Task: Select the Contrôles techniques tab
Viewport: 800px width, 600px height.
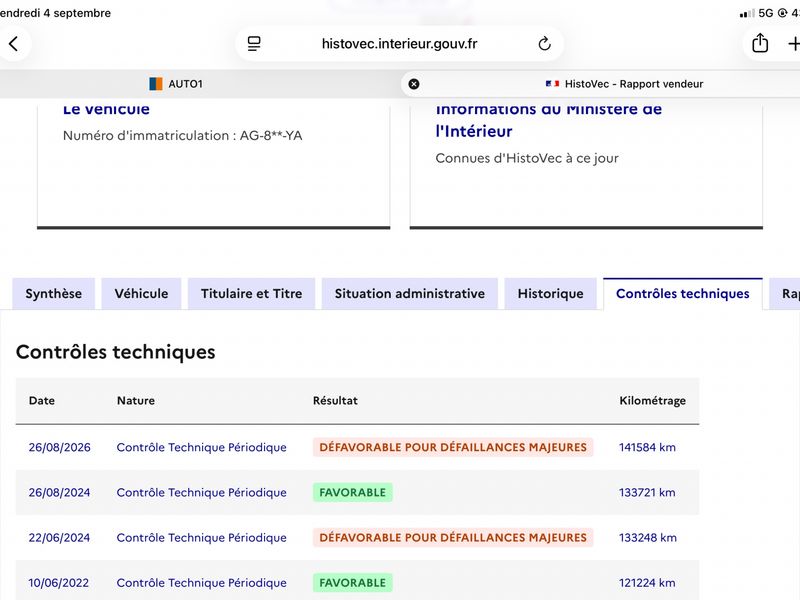Action: coord(683,294)
